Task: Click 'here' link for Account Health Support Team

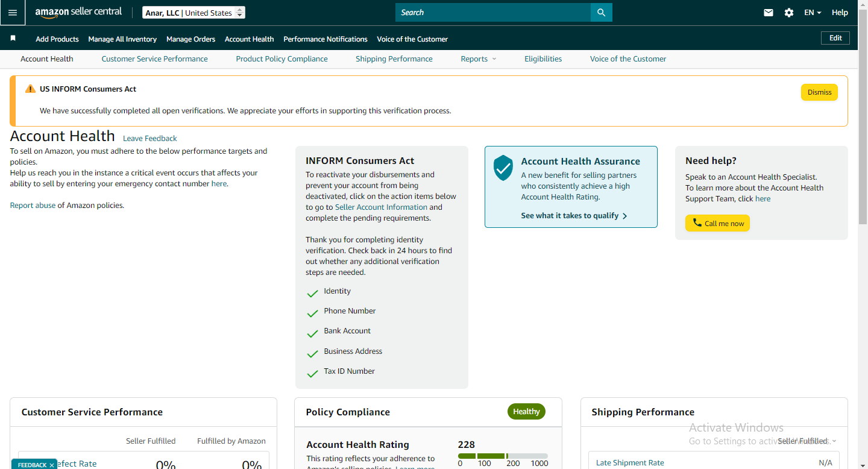Action: [763, 199]
